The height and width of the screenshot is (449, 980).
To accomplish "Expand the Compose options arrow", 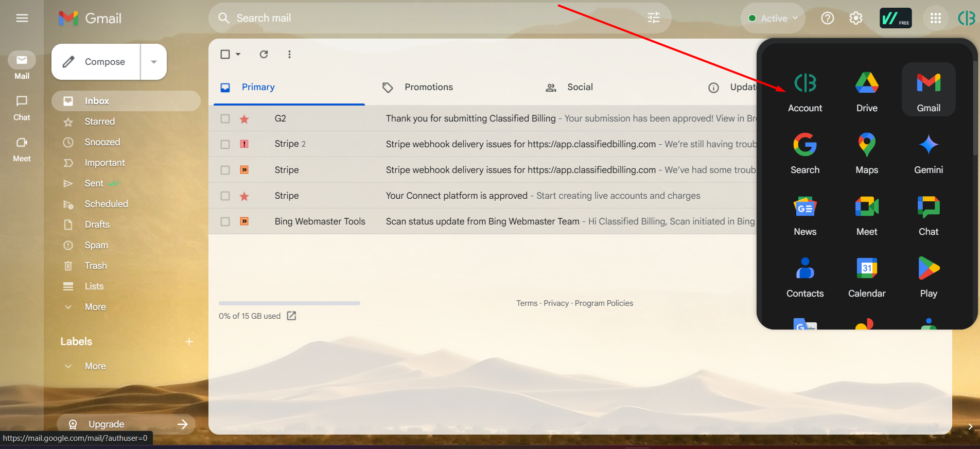I will (153, 62).
